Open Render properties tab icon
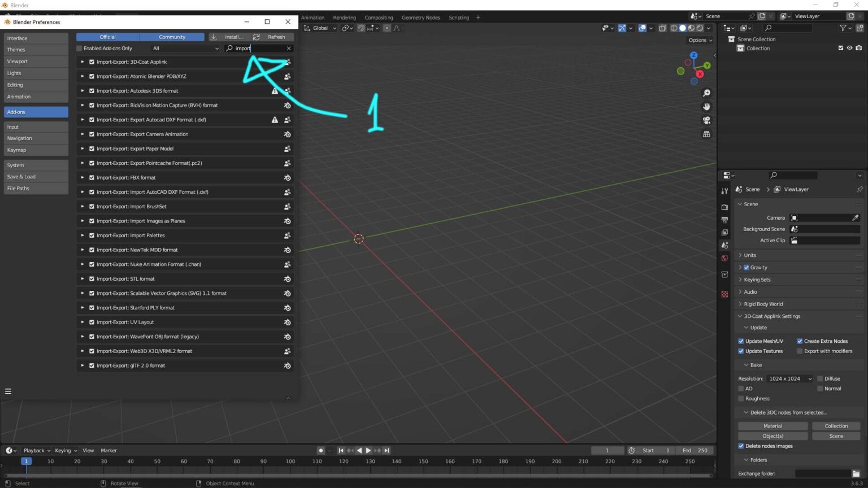 pyautogui.click(x=724, y=207)
